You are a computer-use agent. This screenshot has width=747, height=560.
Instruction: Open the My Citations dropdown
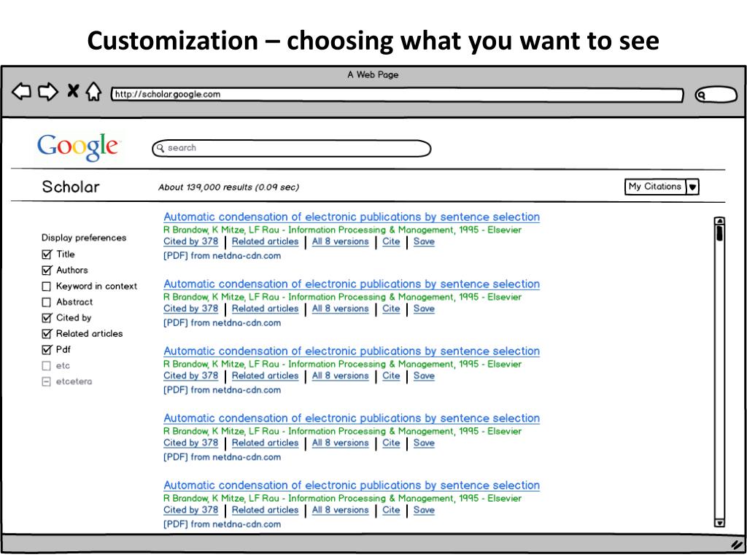click(661, 187)
